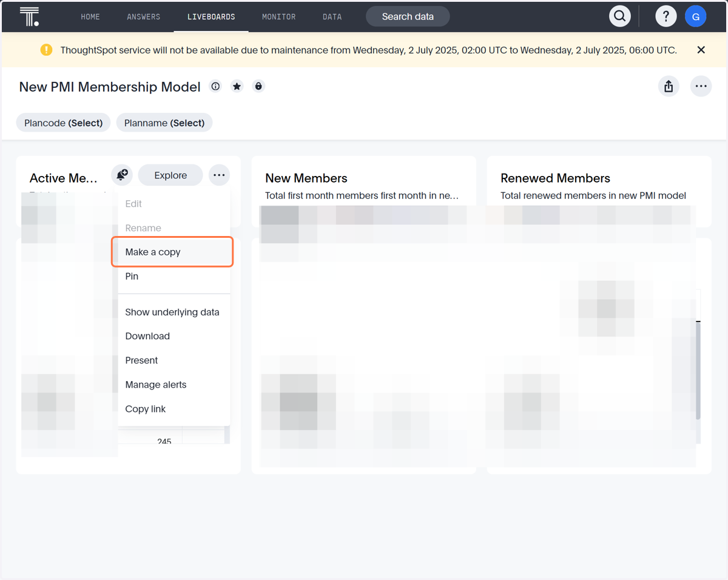Screen dimensions: 728x580
Task: Switch to the ANSWERS tab
Action: (144, 16)
